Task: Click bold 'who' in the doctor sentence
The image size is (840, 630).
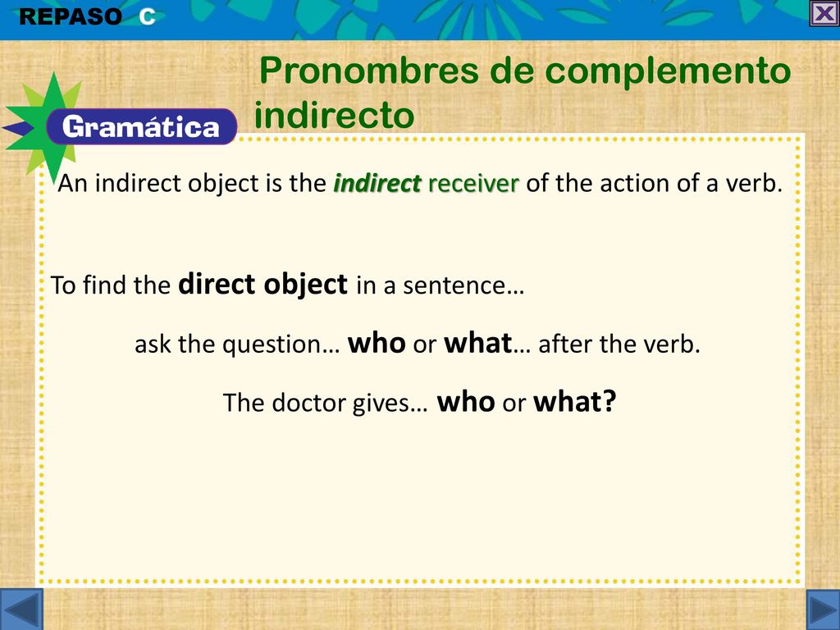Action: tap(466, 401)
